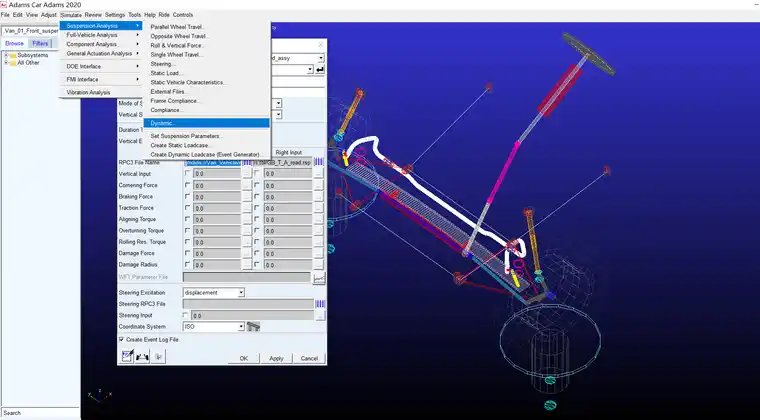
Task: Click right RPC3 File Name input field
Action: pos(283,163)
